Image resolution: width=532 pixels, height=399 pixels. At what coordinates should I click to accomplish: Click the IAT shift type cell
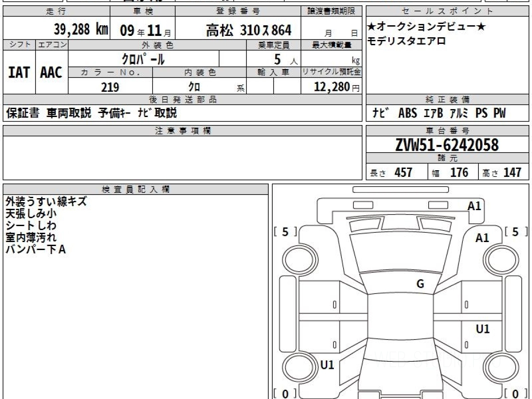[x=19, y=73]
